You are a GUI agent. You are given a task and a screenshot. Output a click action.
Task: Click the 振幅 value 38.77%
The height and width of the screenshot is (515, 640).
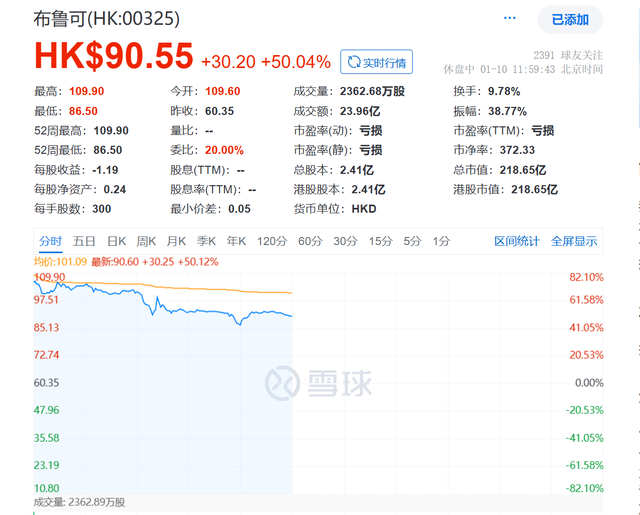[507, 111]
